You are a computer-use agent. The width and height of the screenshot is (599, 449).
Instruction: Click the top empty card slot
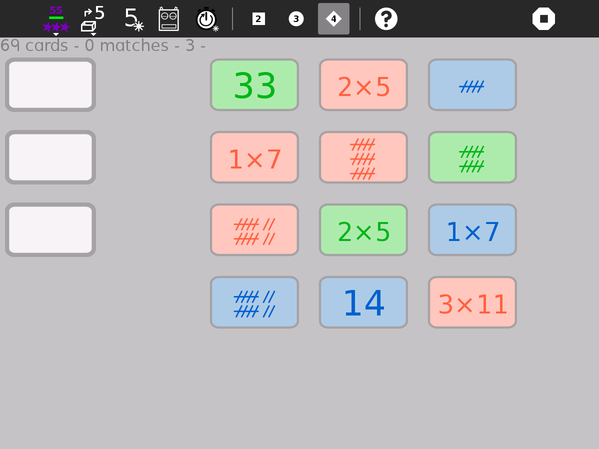(50, 85)
